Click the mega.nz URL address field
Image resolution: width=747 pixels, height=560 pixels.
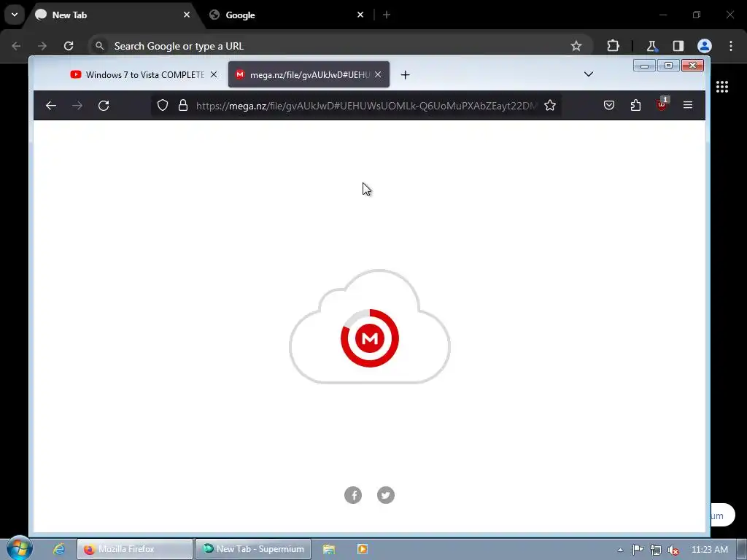(366, 106)
